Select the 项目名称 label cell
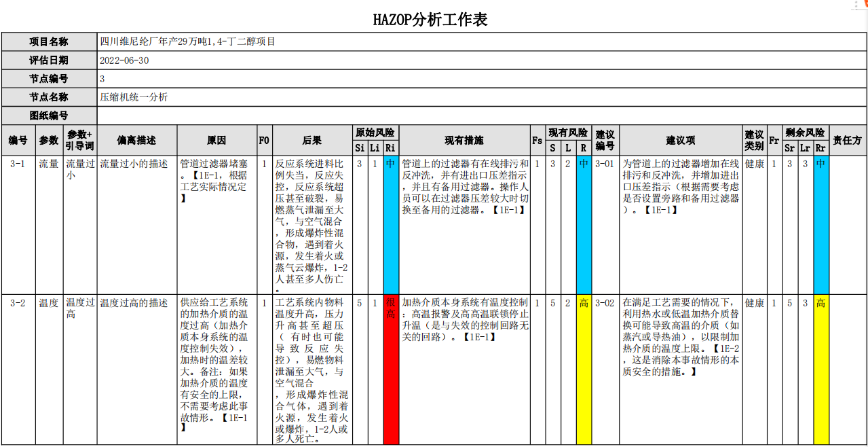This screenshot has width=868, height=447. pos(49,41)
